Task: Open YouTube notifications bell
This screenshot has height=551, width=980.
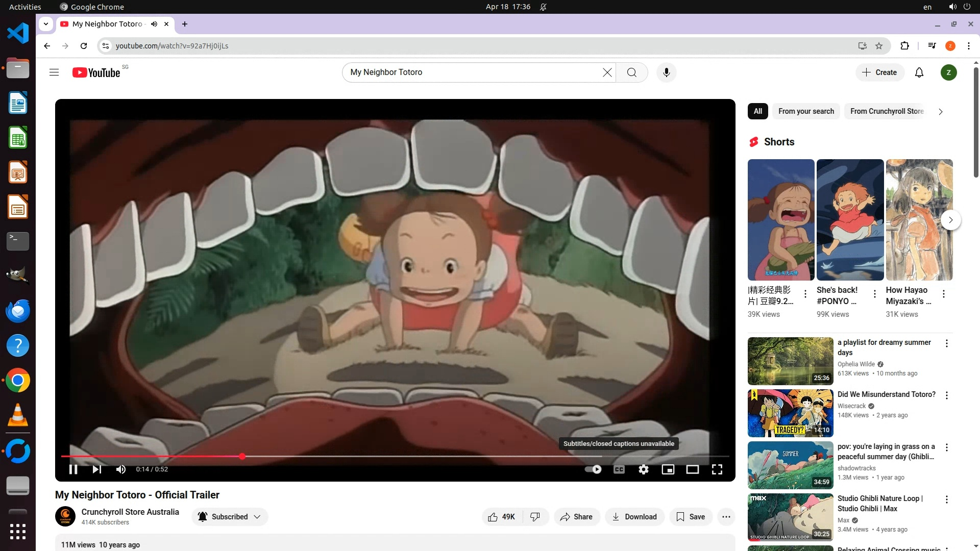Action: tap(919, 72)
